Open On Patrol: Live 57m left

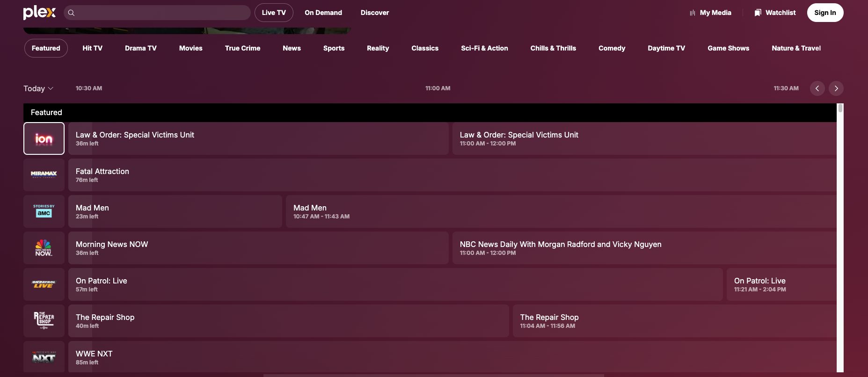point(395,284)
